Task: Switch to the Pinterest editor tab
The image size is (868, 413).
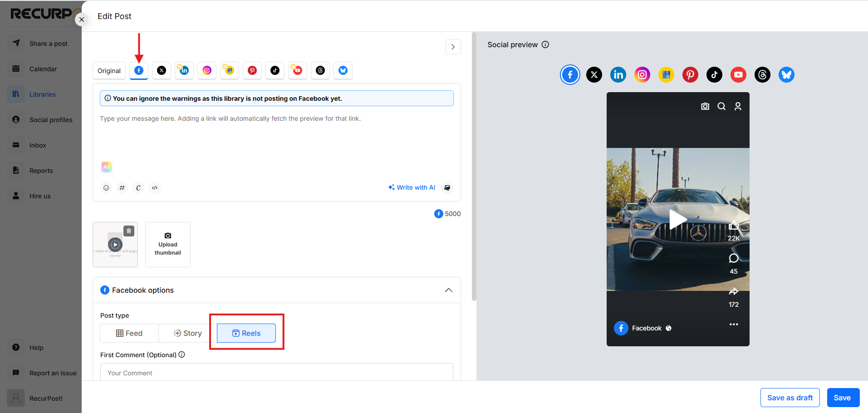Action: click(x=252, y=70)
